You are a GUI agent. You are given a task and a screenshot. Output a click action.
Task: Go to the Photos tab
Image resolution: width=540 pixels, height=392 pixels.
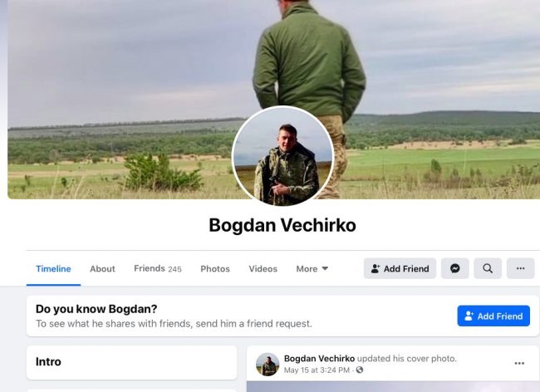point(215,269)
